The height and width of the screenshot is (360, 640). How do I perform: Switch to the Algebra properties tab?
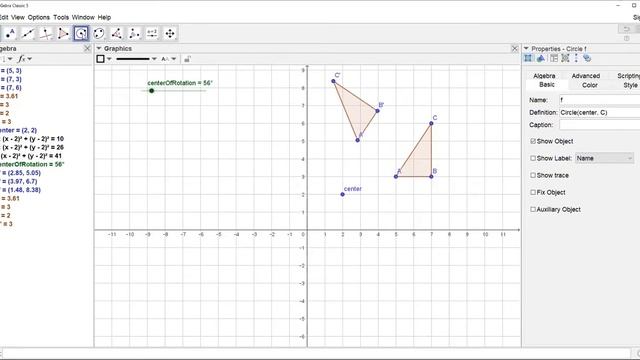point(544,76)
